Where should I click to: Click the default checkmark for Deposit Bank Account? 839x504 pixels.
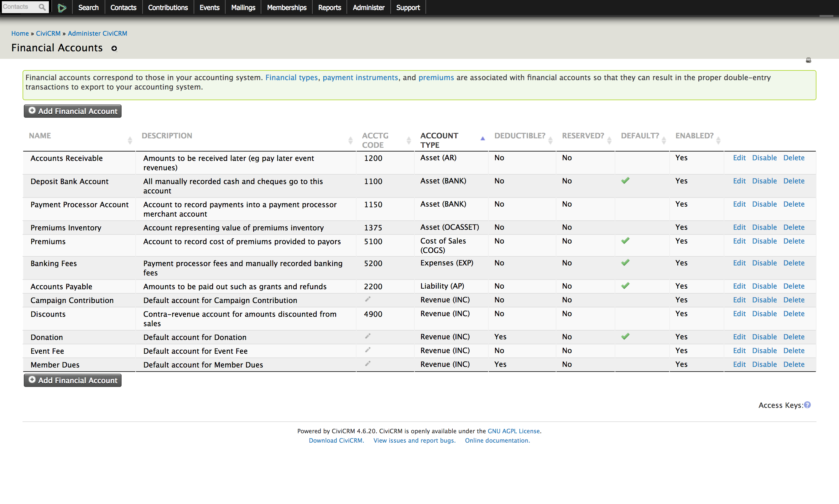tap(625, 180)
